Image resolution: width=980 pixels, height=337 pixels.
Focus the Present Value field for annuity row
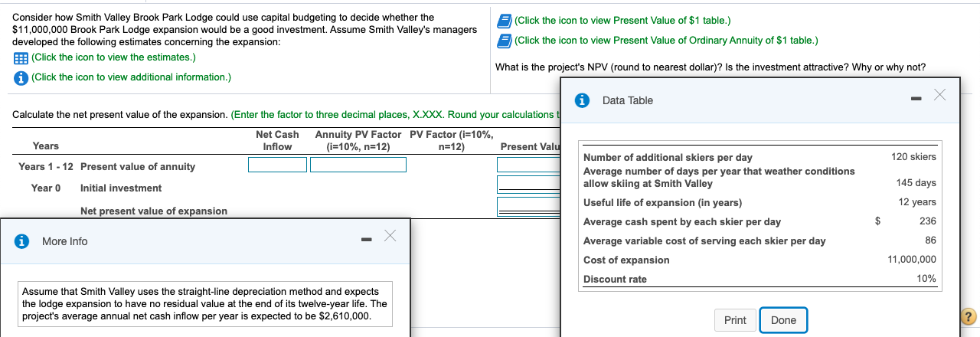pyautogui.click(x=530, y=165)
